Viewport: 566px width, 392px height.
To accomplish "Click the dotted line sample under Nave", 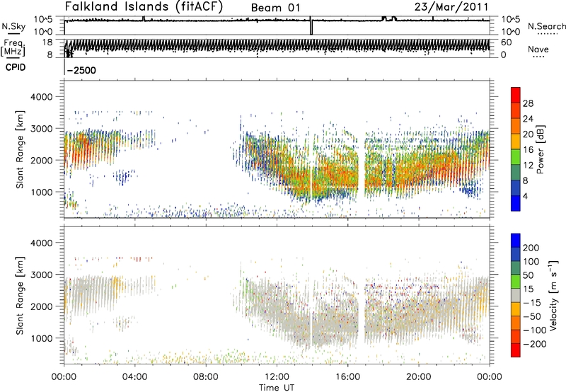I will point(538,57).
